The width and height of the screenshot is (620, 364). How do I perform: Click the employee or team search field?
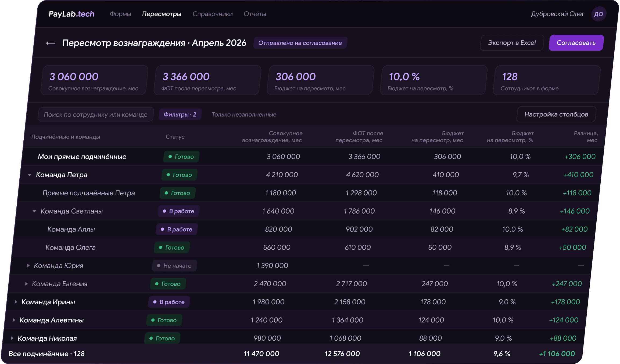pos(95,115)
